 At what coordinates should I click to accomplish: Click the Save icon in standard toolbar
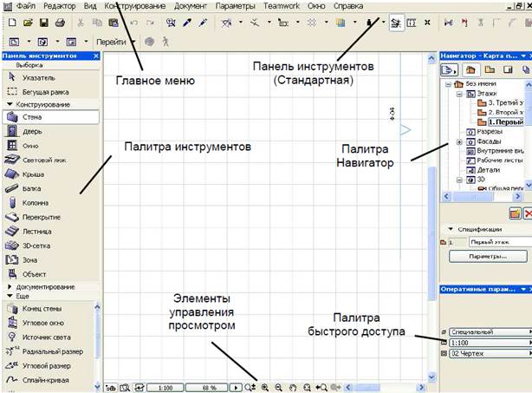43,21
